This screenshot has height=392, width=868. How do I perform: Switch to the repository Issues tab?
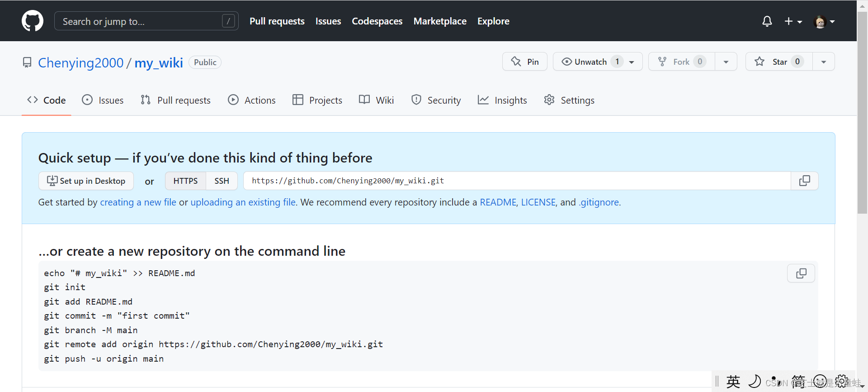[x=103, y=100]
